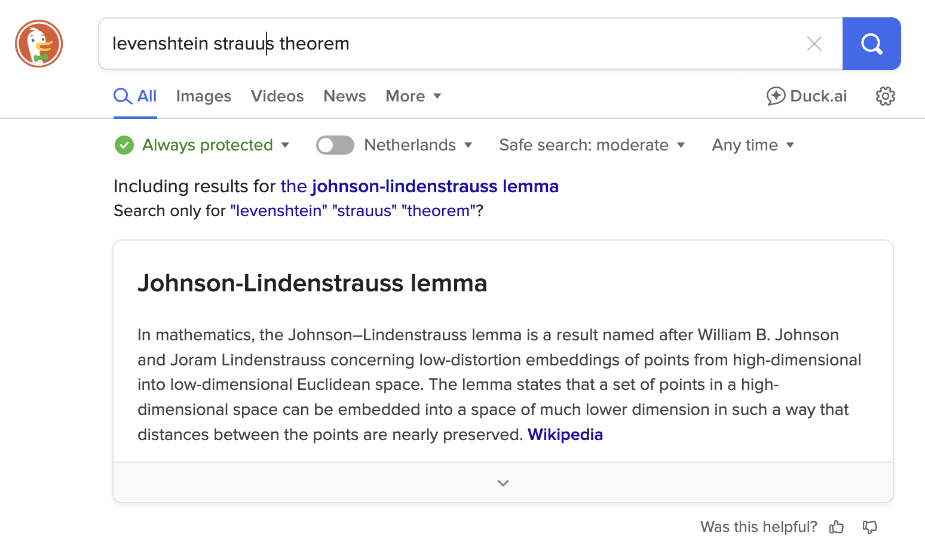Image resolution: width=925 pixels, height=560 pixels.
Task: Open the Any time filter dropdown
Action: pos(753,145)
